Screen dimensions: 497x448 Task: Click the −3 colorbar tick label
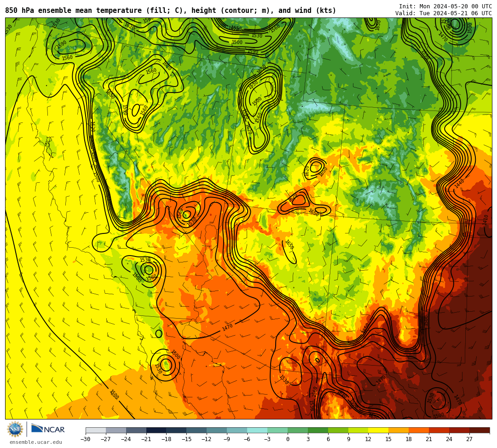267,439
